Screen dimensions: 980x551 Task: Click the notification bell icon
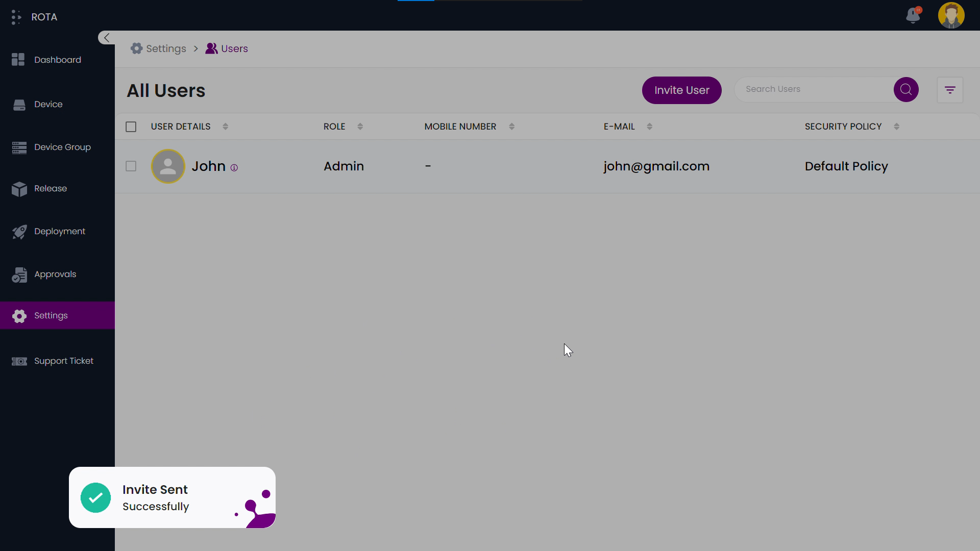click(913, 15)
